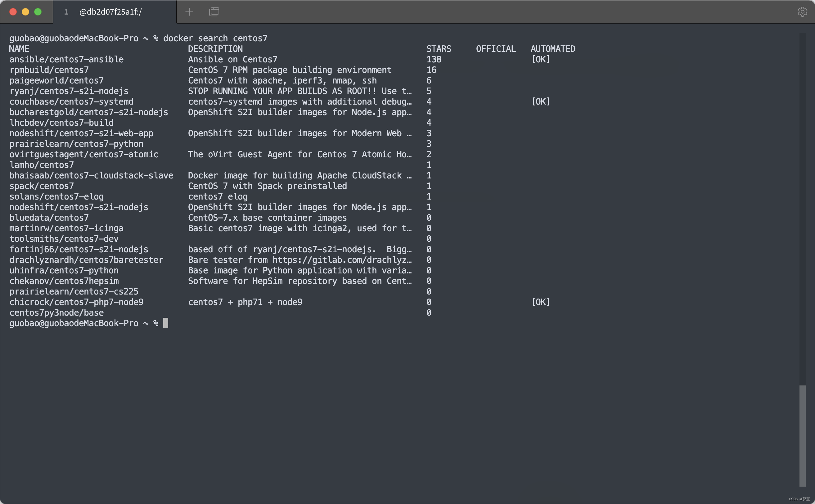Click the [OK] label beside couchbase/centos7-systemd
This screenshot has width=815, height=504.
(540, 101)
